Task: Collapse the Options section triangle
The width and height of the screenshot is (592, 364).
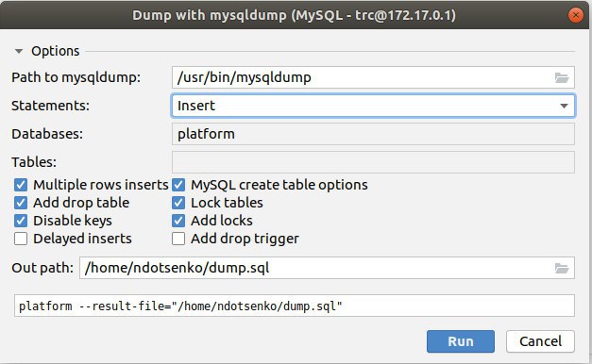Action: (19, 51)
